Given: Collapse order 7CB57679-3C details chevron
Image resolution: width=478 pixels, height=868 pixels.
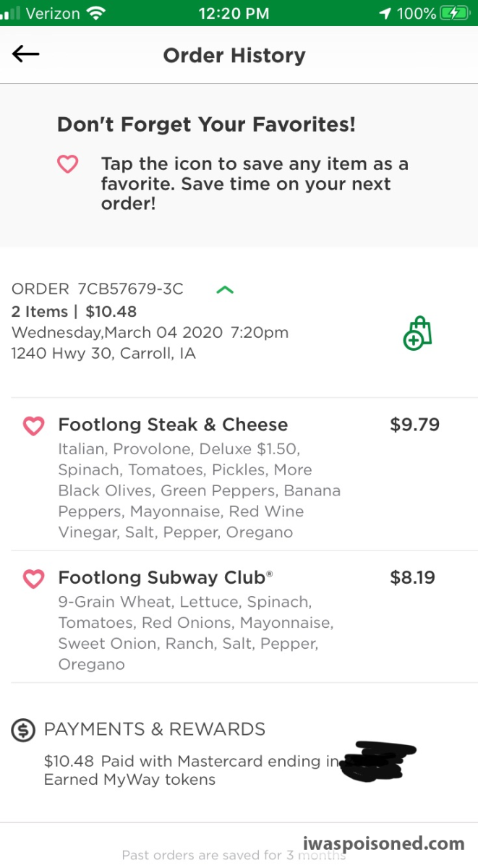Looking at the screenshot, I should pos(225,290).
